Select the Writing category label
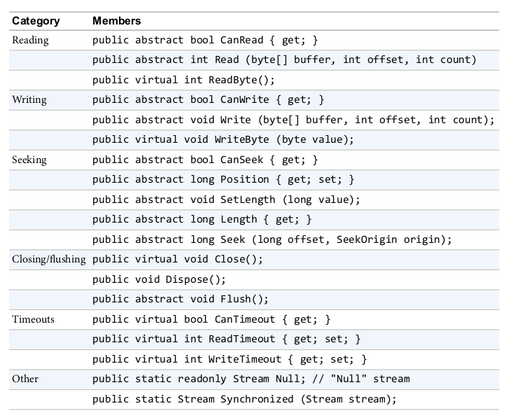The width and height of the screenshot is (513, 420). [x=29, y=99]
